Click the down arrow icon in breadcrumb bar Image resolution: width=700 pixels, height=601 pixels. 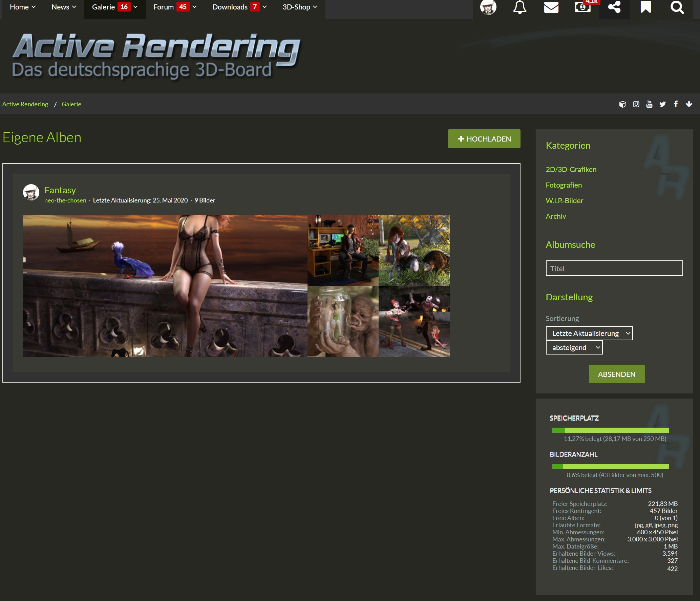pos(689,104)
